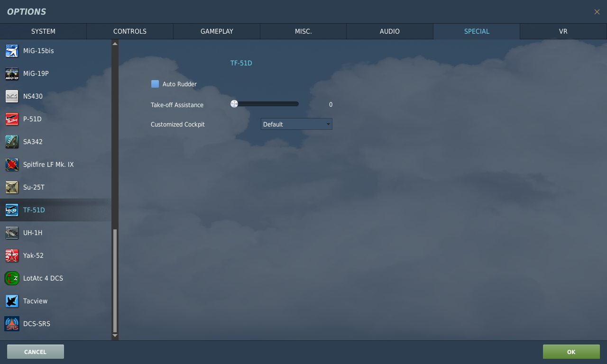Select the Tacview list entry text

pyautogui.click(x=36, y=301)
